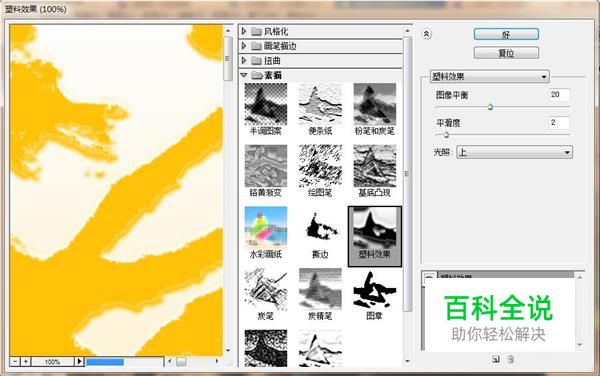Open the zoom level menu arrow
The image size is (600, 376).
pyautogui.click(x=79, y=361)
